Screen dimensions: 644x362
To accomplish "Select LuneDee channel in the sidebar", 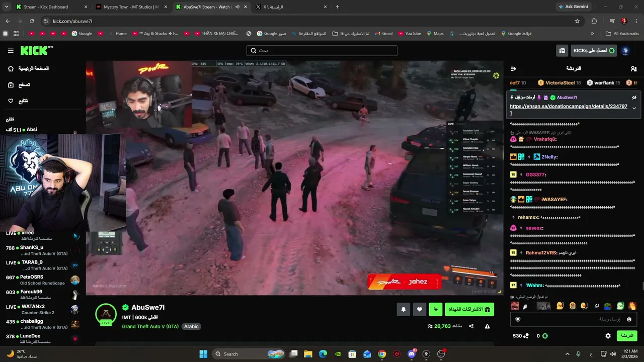I will [x=43, y=339].
